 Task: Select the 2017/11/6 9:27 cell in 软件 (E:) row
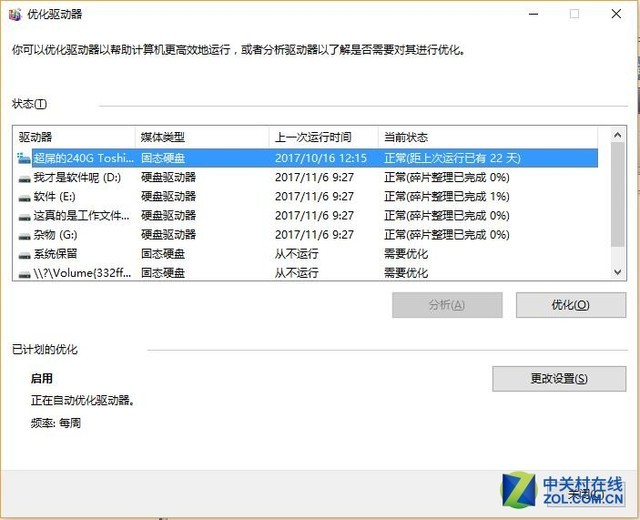coord(314,196)
